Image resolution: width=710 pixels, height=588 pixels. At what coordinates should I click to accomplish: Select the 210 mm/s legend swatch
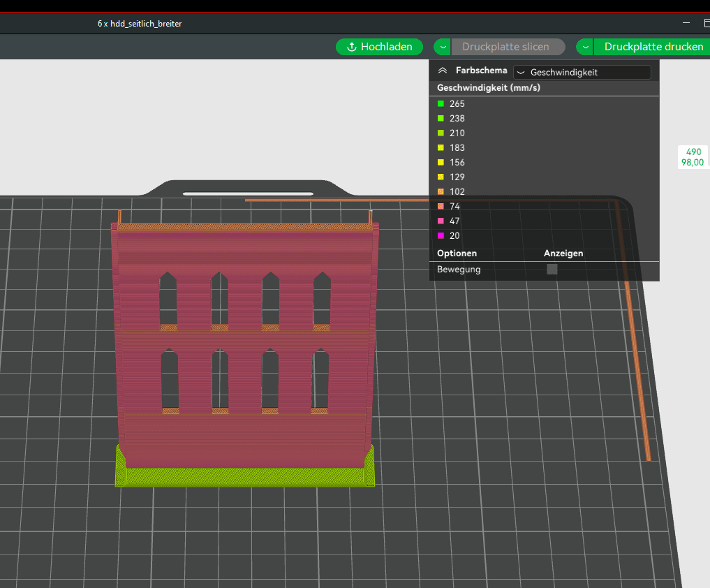point(441,133)
